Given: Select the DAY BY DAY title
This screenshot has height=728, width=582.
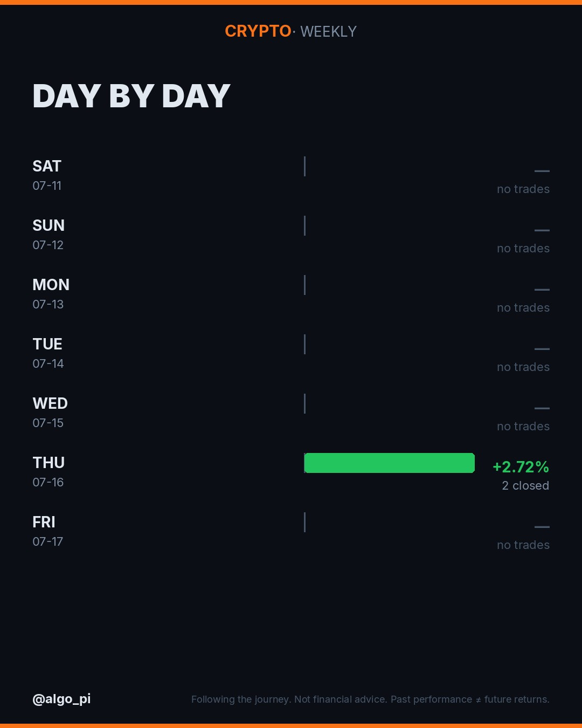Looking at the screenshot, I should [131, 96].
